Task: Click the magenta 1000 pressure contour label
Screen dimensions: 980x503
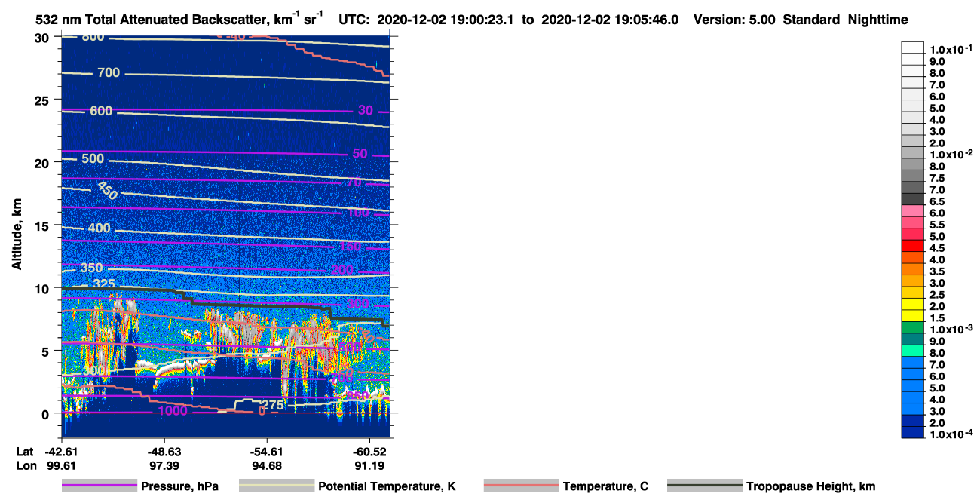Action: (173, 410)
